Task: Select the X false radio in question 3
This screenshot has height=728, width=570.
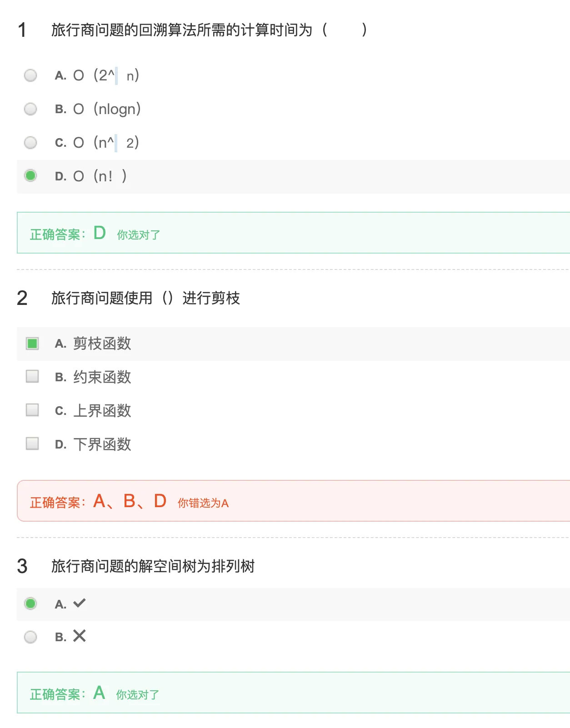Action: tap(30, 637)
